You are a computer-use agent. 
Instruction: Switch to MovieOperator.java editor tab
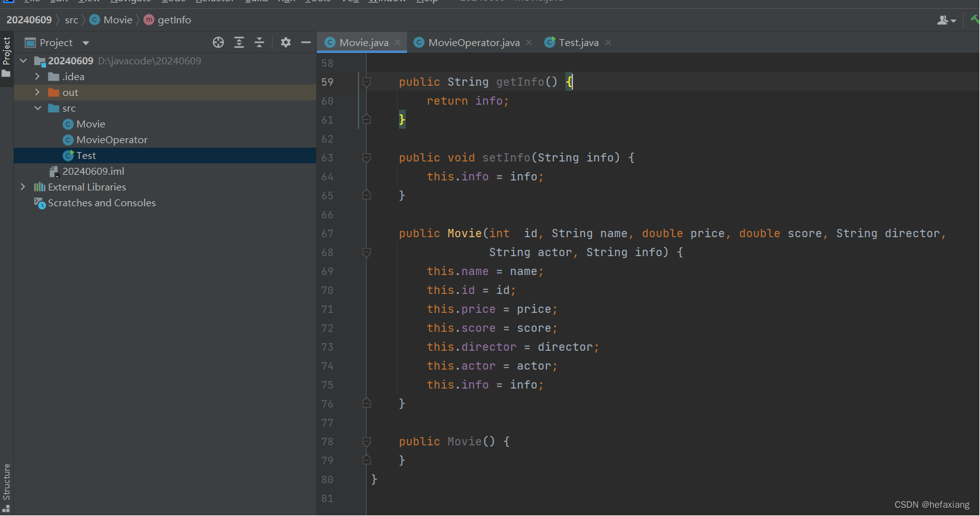click(x=473, y=42)
